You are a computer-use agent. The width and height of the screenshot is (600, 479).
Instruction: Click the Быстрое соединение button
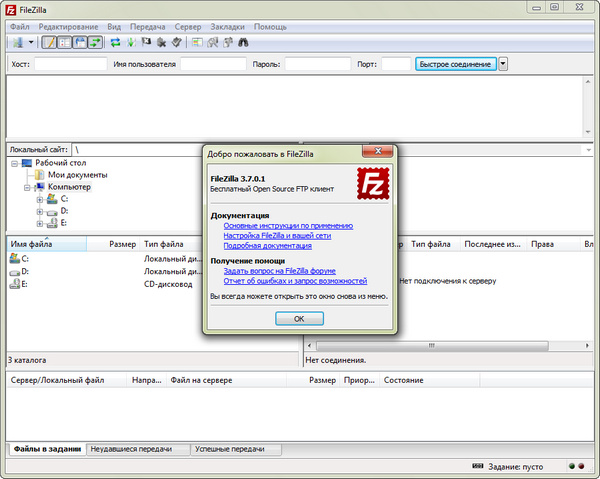[x=455, y=64]
